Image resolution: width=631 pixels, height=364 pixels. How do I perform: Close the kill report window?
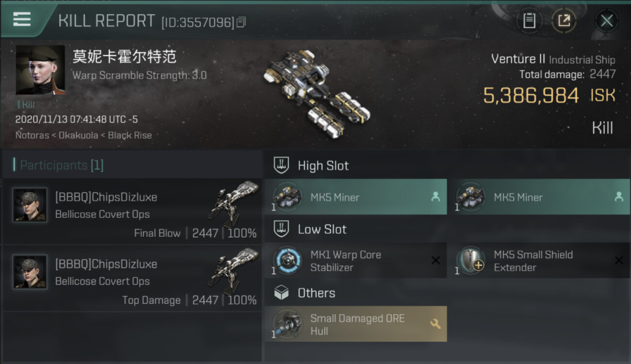[x=606, y=21]
